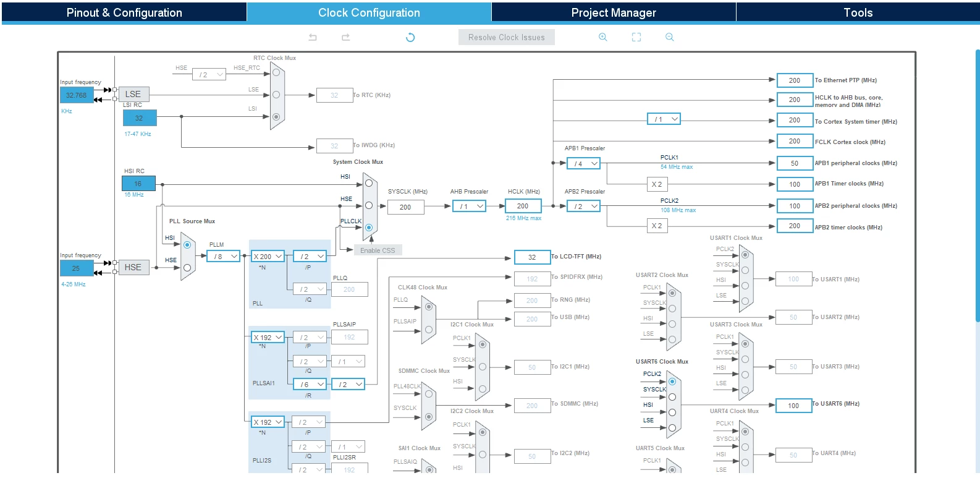Click the vertical scrollbar on right edge

click(978, 186)
